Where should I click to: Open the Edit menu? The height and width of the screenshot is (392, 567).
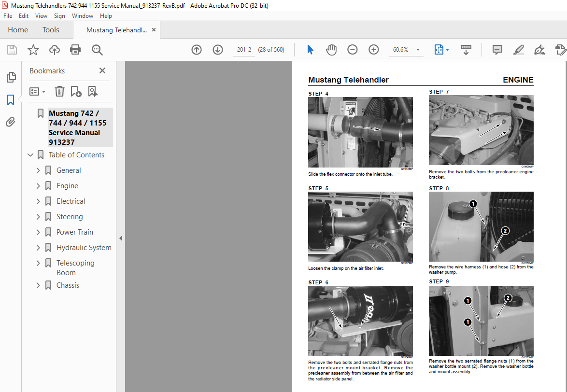coord(24,16)
